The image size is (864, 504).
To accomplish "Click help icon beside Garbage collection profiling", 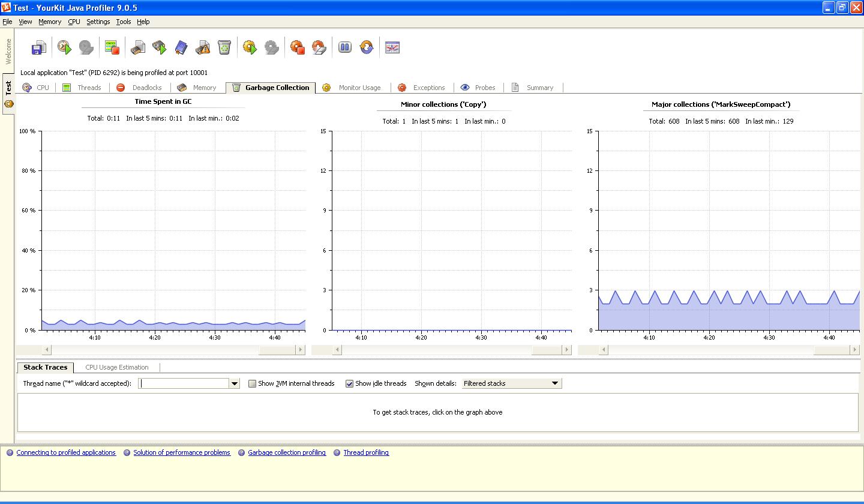I will 241,453.
